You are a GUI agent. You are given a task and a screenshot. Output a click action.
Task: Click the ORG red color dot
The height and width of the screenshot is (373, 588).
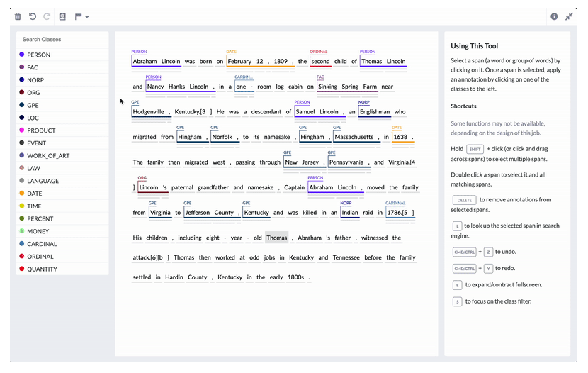point(22,92)
